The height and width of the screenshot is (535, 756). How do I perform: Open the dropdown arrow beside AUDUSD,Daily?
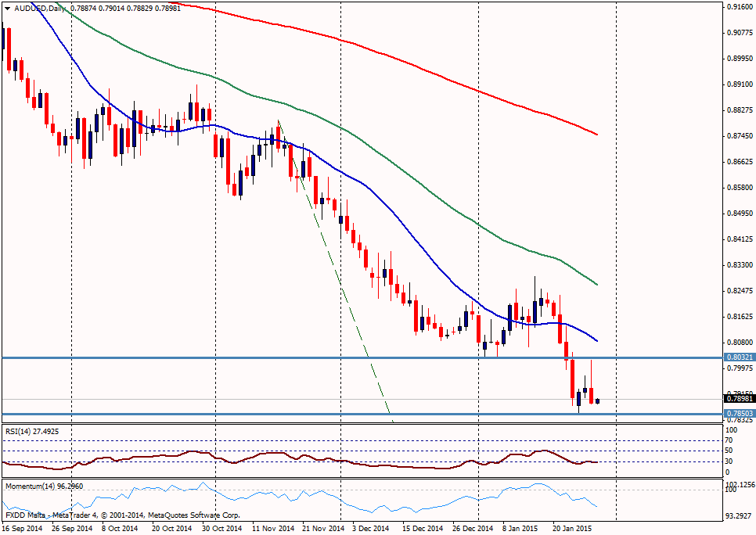click(x=7, y=8)
